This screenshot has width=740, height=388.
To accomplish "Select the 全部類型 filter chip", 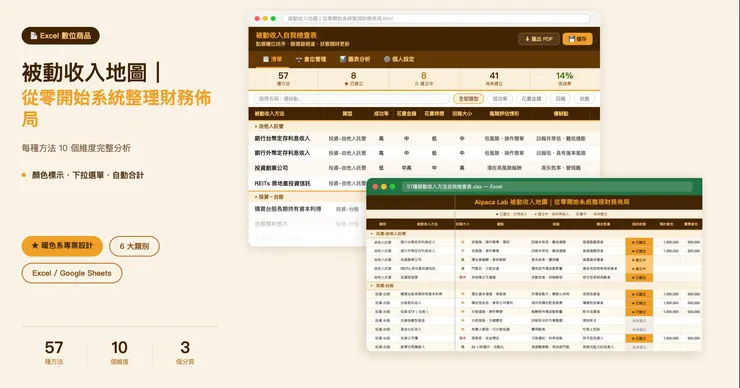I will point(468,99).
